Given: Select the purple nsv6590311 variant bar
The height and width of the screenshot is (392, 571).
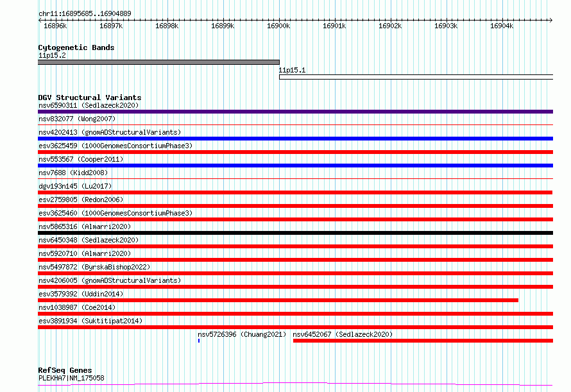Looking at the screenshot, I should click(x=295, y=112).
